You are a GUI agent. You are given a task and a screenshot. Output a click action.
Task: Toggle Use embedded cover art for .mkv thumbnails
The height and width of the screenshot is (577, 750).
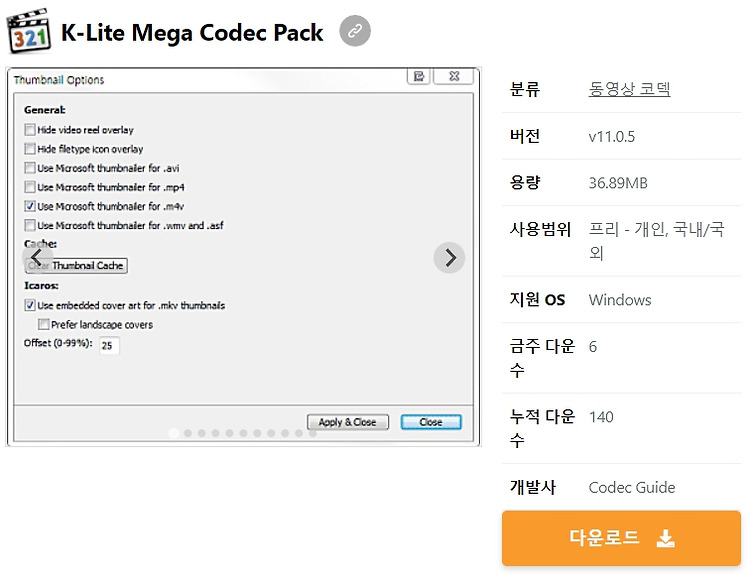point(30,305)
